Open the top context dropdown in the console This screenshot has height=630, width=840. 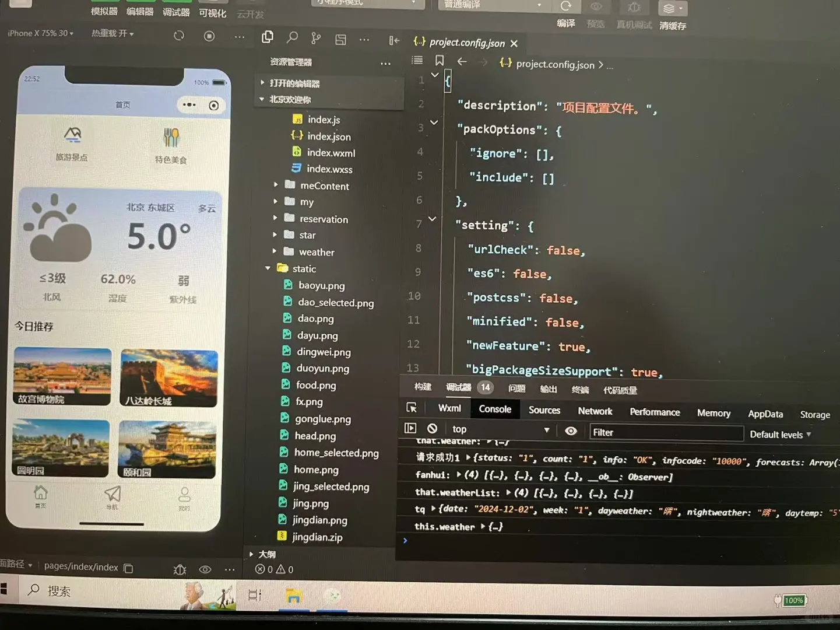click(501, 429)
